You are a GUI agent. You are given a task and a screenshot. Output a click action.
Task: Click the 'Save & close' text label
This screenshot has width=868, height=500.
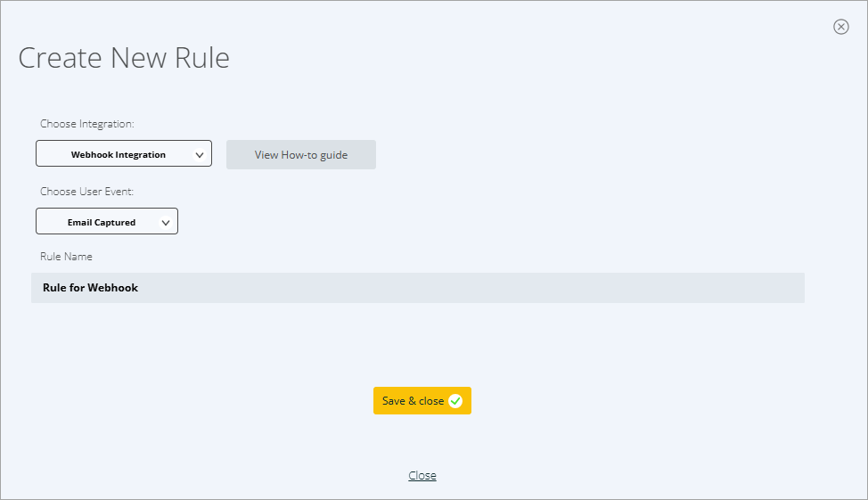[413, 401]
